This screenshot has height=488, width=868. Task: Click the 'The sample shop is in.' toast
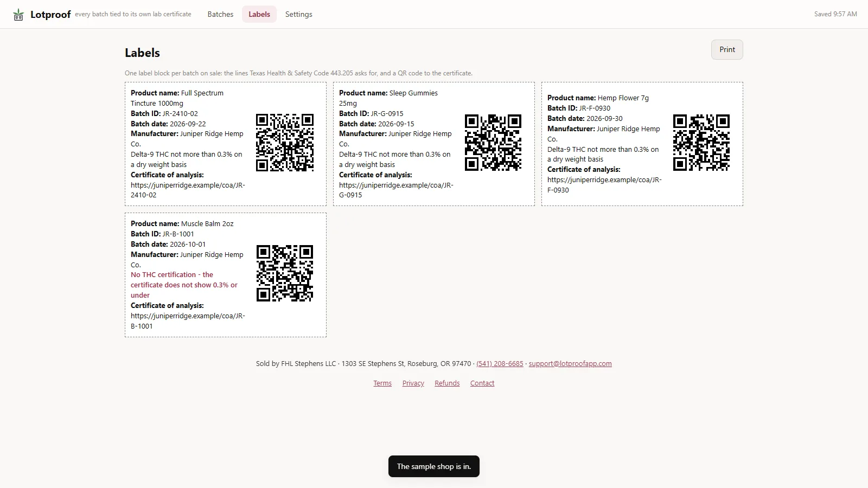click(434, 466)
